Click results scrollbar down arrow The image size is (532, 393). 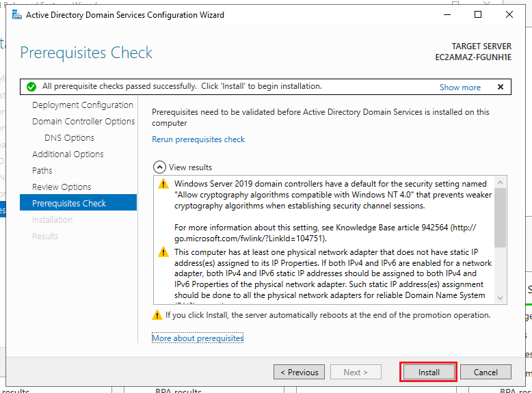click(500, 298)
